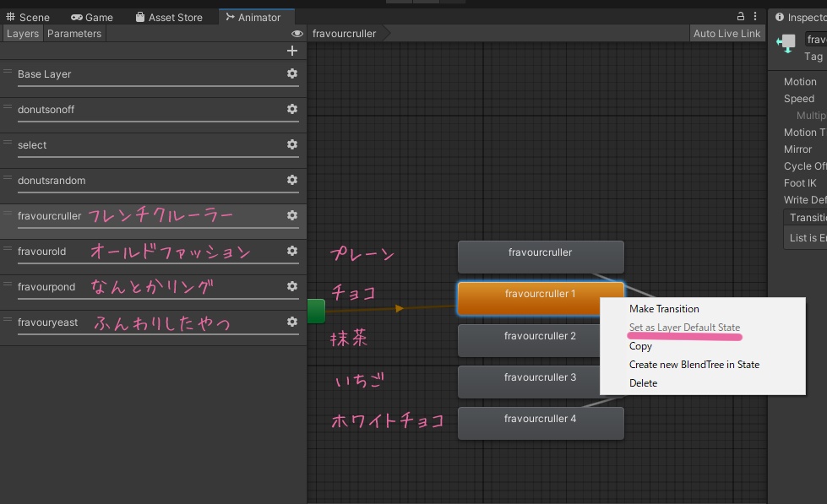Click the Inspector info icon
827x504 pixels.
click(778, 16)
